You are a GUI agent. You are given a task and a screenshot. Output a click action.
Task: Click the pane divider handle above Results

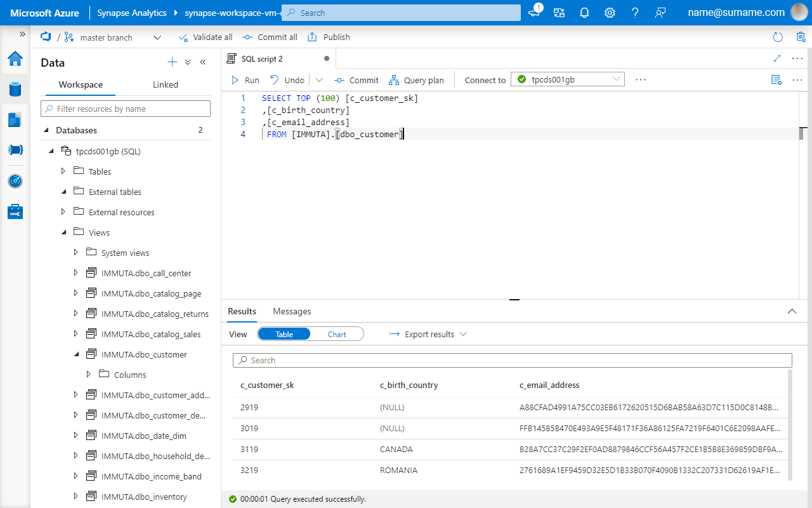514,299
